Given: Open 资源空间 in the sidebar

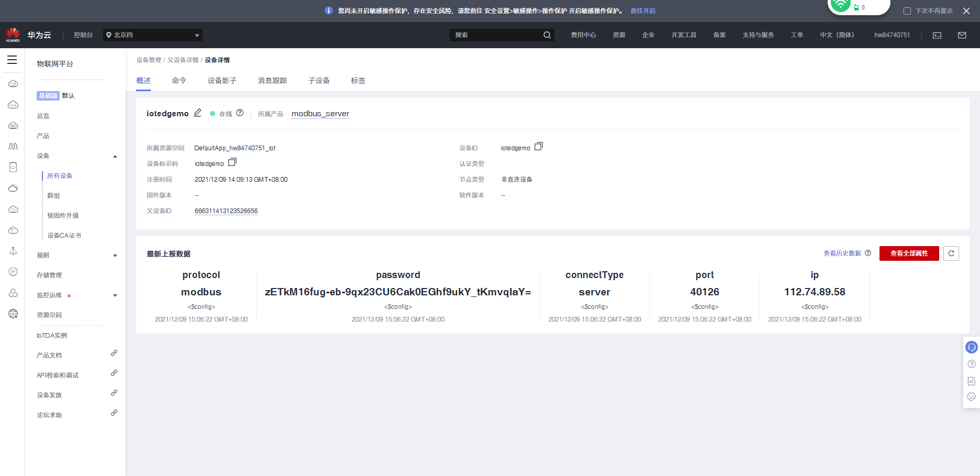Looking at the screenshot, I should coord(49,315).
